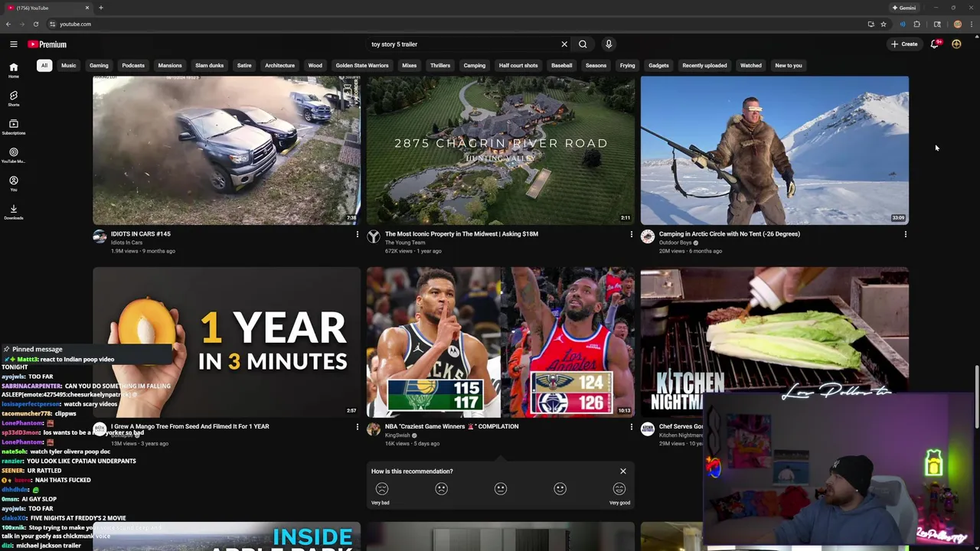Open Shorts from the sidebar
This screenshot has height=551, width=980.
(x=13, y=98)
